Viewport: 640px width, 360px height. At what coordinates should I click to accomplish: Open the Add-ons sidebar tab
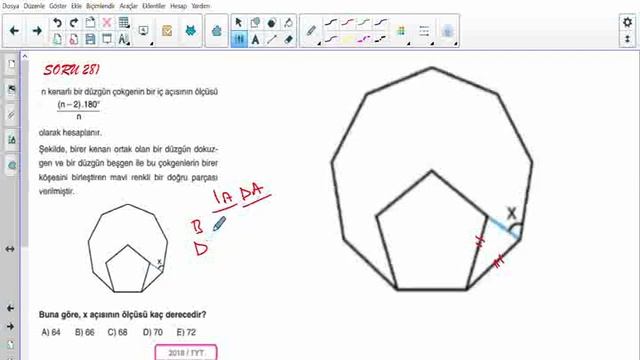pyautogui.click(x=11, y=165)
